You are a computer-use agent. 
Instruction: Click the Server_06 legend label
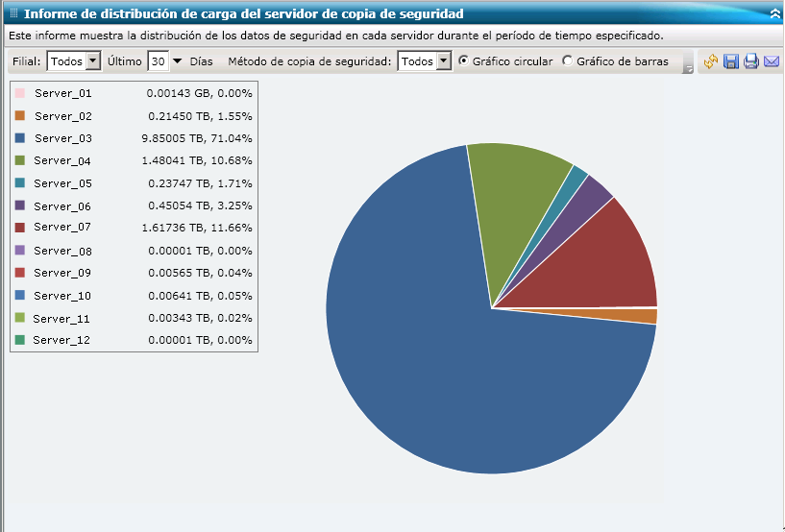click(x=62, y=206)
